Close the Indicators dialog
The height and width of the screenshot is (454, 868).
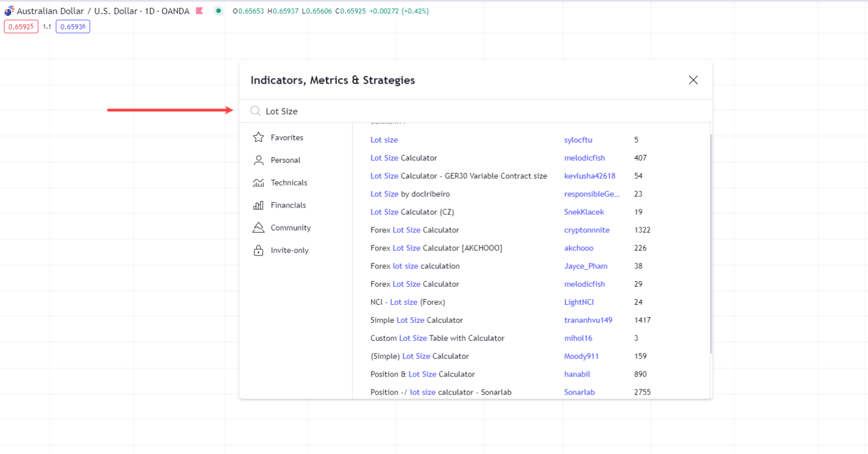pos(693,80)
